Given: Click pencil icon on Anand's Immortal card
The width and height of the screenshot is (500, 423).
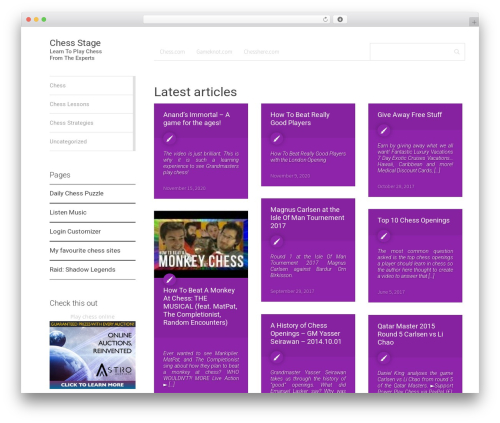Looking at the screenshot, I should pos(170,138).
